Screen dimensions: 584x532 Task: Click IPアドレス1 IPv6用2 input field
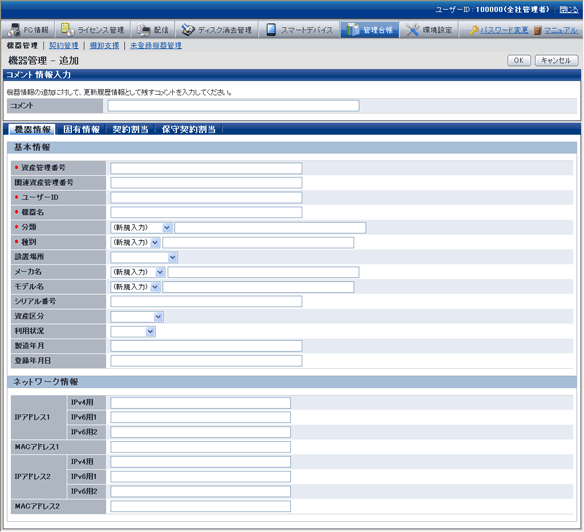coord(200,432)
